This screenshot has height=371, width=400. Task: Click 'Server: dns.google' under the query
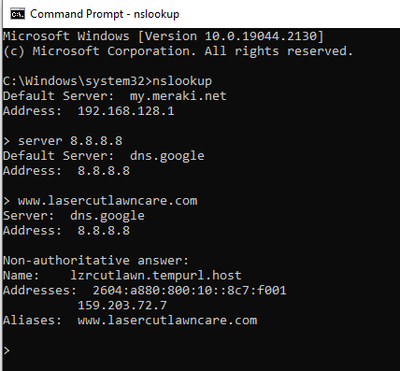click(74, 216)
